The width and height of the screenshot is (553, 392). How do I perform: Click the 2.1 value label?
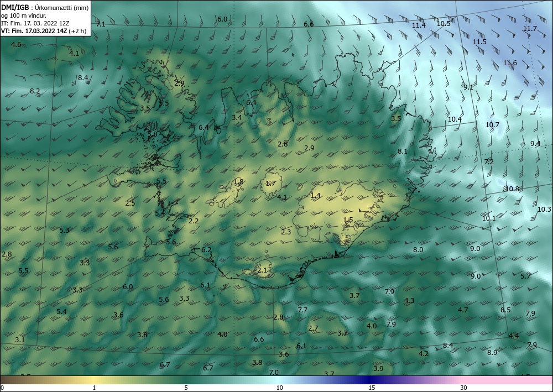262,270
